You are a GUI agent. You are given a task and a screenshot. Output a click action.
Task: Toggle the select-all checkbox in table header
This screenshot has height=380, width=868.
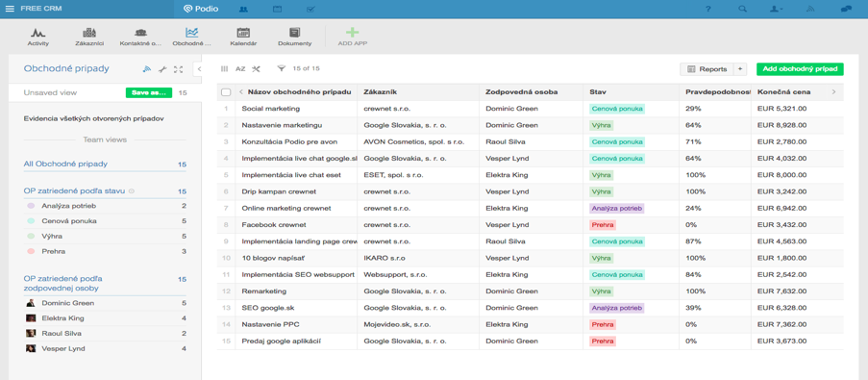tap(226, 92)
